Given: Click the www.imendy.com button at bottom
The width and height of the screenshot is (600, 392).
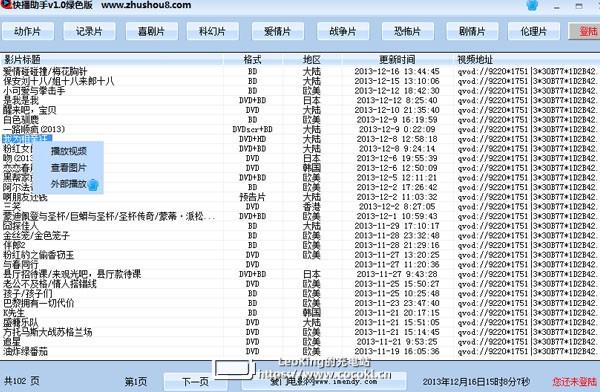Looking at the screenshot, I should pyautogui.click(x=324, y=382).
